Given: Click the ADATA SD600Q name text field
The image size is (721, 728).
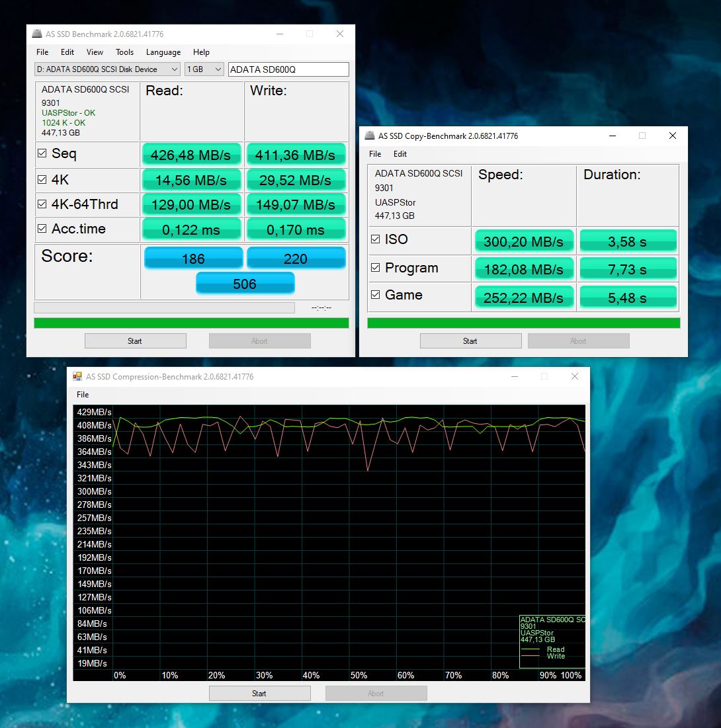Looking at the screenshot, I should click(x=288, y=69).
